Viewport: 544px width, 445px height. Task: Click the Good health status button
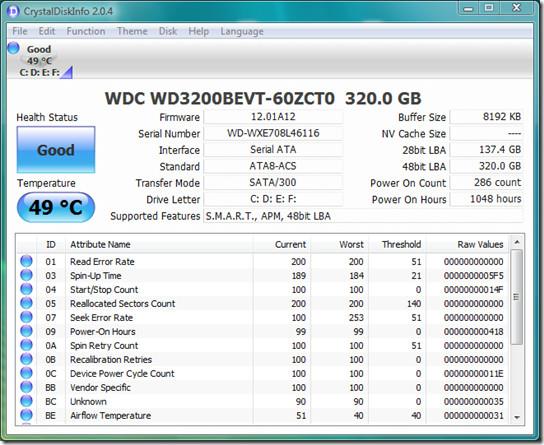(x=56, y=149)
